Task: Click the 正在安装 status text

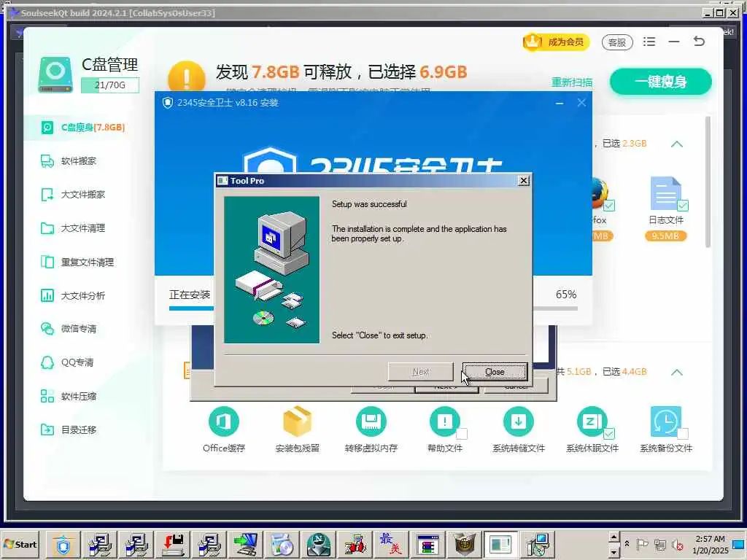Action: click(x=190, y=295)
